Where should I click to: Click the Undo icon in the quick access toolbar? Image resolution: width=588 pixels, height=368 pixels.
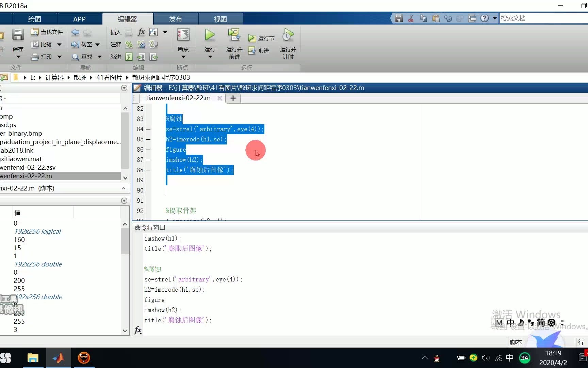[x=448, y=18]
